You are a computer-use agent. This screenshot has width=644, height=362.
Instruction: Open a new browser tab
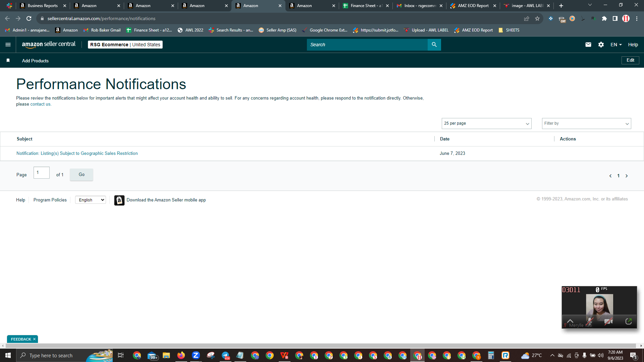[x=561, y=6]
